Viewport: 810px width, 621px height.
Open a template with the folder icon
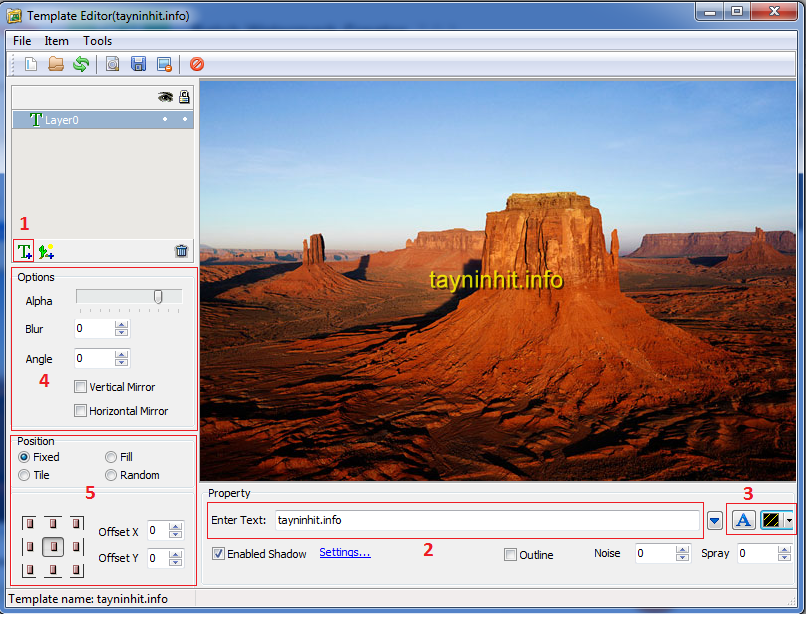click(56, 64)
